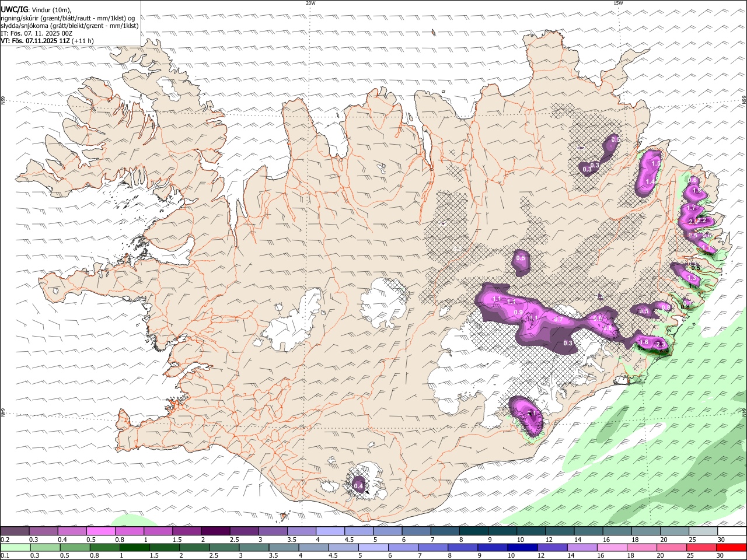Select the bright red lower swatch after 30
This screenshot has width=747, height=560.
point(731,547)
